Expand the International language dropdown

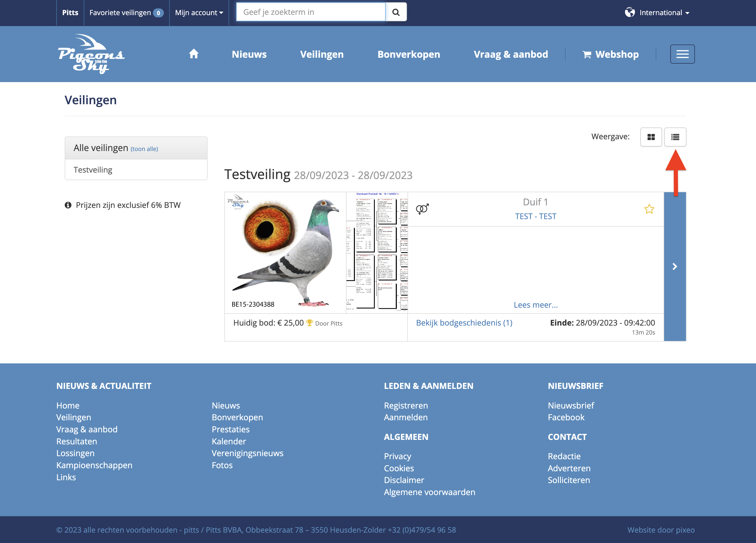(664, 13)
